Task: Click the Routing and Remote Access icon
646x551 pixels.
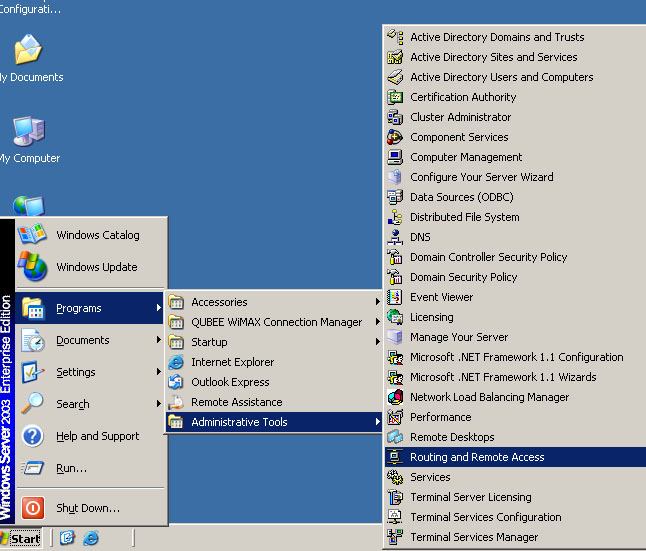Action: [x=395, y=457]
